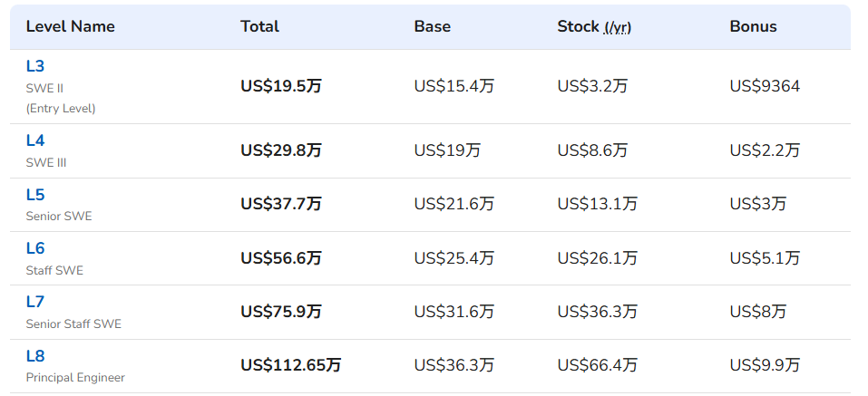Click the Base column header
The height and width of the screenshot is (396, 868).
pyautogui.click(x=433, y=26)
